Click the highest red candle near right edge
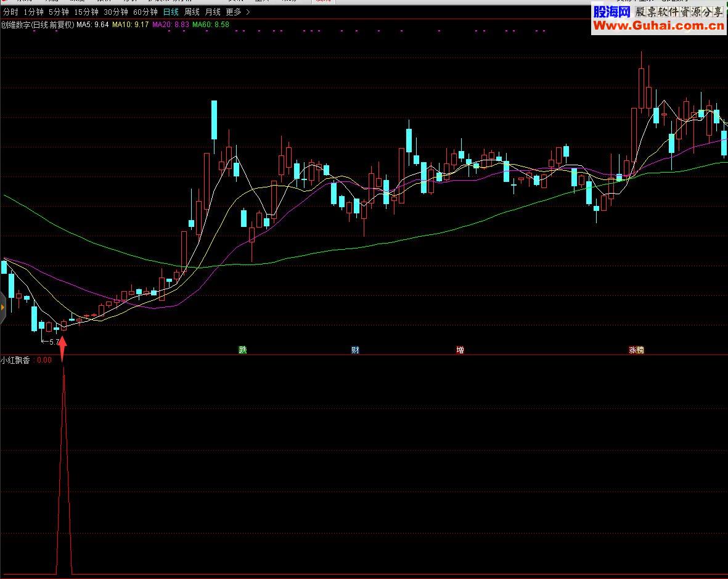 pos(641,88)
